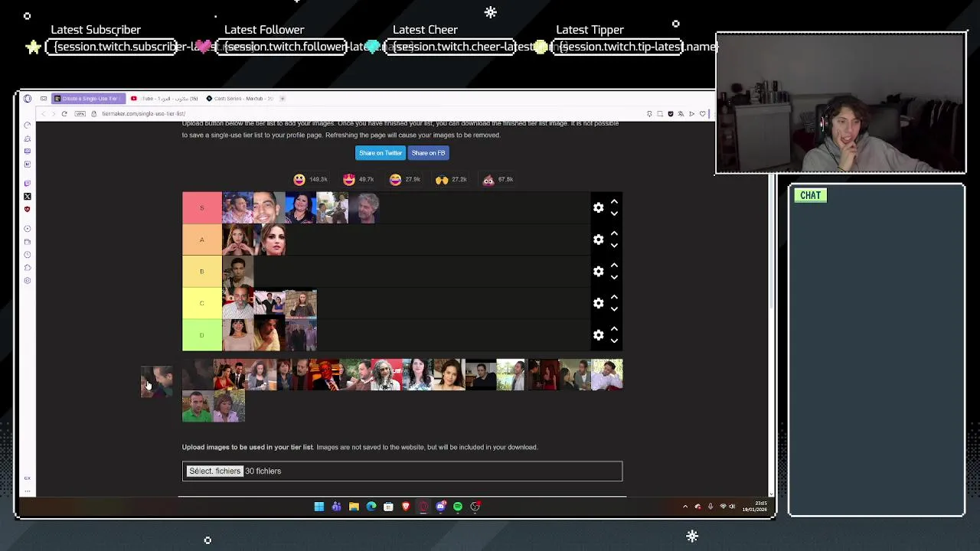Viewport: 980px width, 551px height.
Task: Open B tier row settings gear
Action: 599,271
